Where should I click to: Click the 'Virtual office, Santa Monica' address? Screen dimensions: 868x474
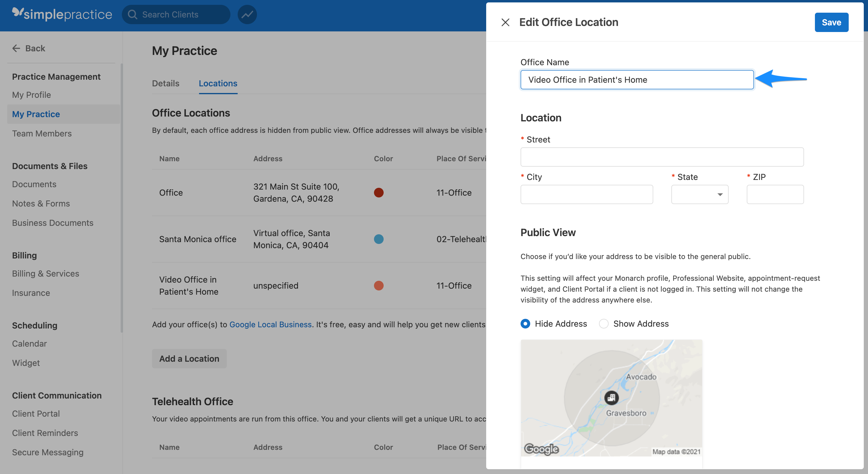[291, 239]
